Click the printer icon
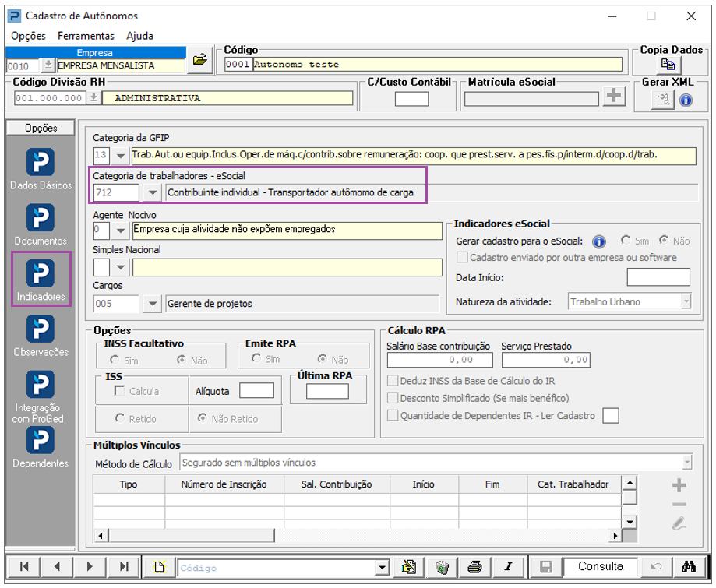 pyautogui.click(x=475, y=567)
